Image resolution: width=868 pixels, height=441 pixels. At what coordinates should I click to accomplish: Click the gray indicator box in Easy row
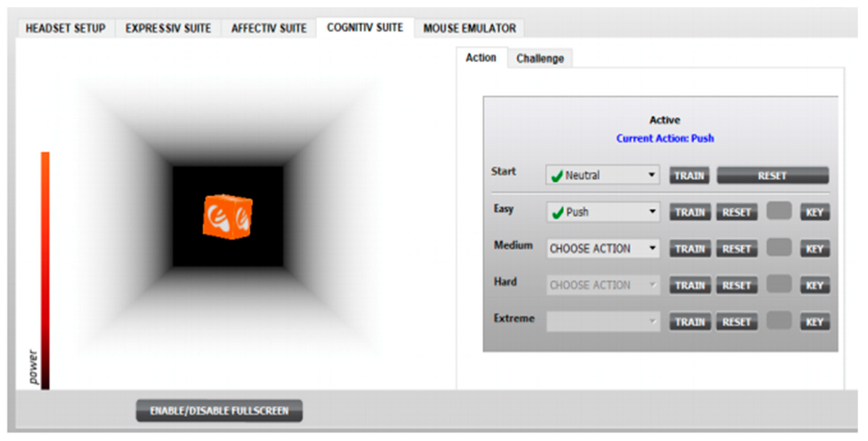779,211
